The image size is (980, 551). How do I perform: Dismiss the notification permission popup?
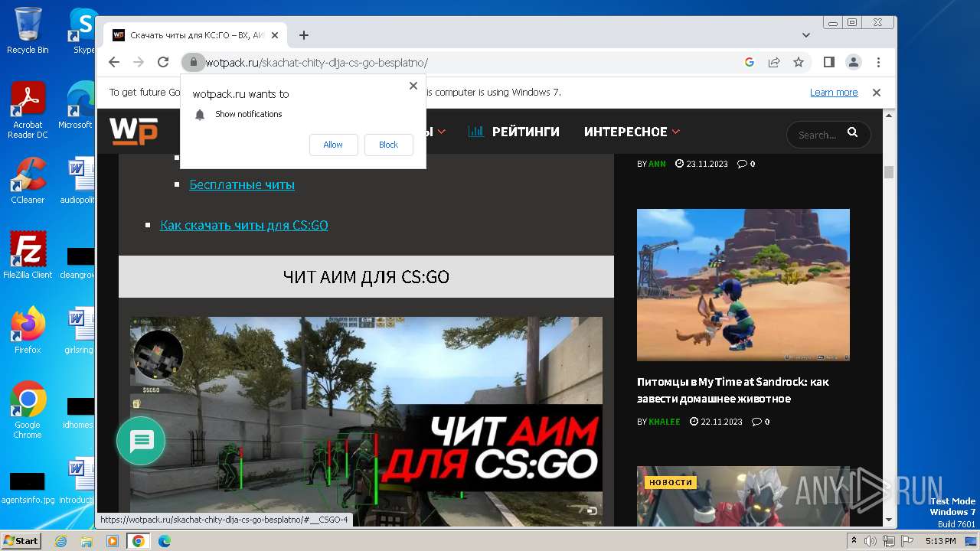[413, 86]
